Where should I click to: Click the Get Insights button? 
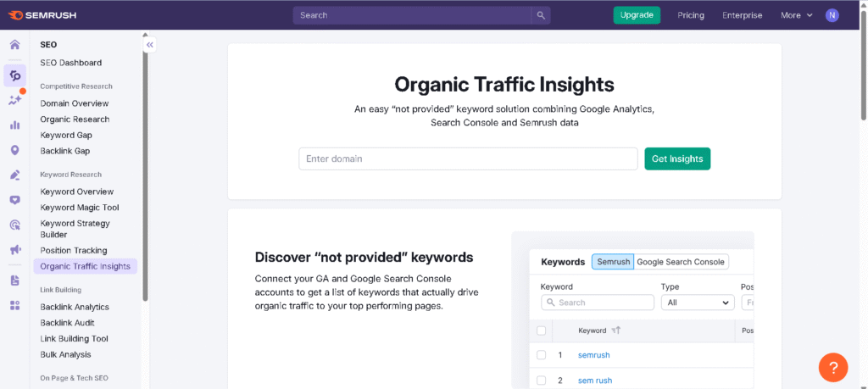click(677, 158)
